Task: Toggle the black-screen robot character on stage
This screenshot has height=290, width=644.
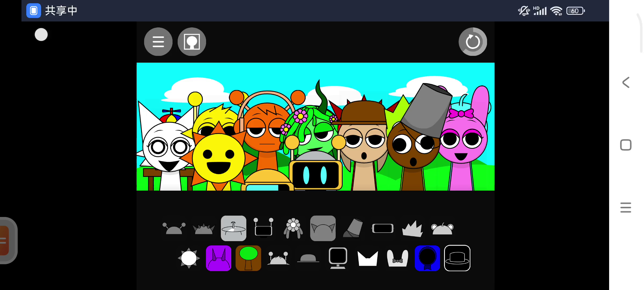Action: pyautogui.click(x=315, y=175)
